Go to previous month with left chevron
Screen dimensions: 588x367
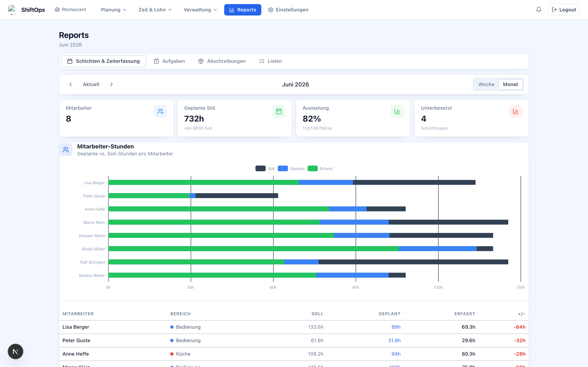point(71,84)
